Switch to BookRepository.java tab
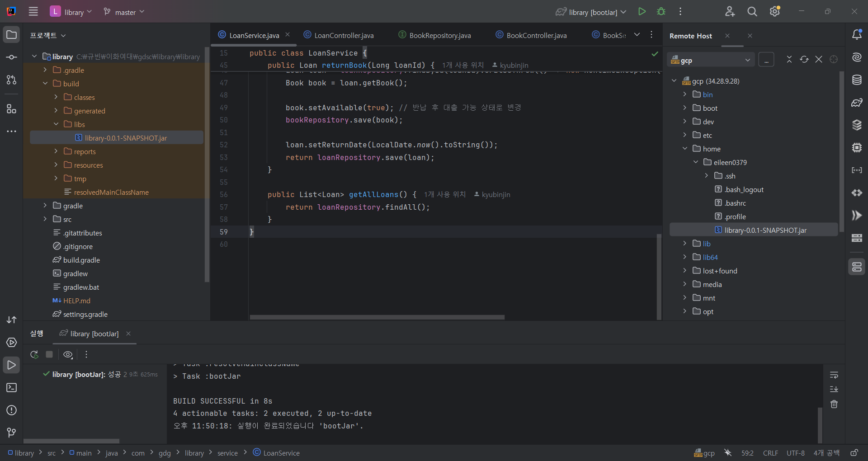Image resolution: width=868 pixels, height=461 pixels. [x=435, y=35]
